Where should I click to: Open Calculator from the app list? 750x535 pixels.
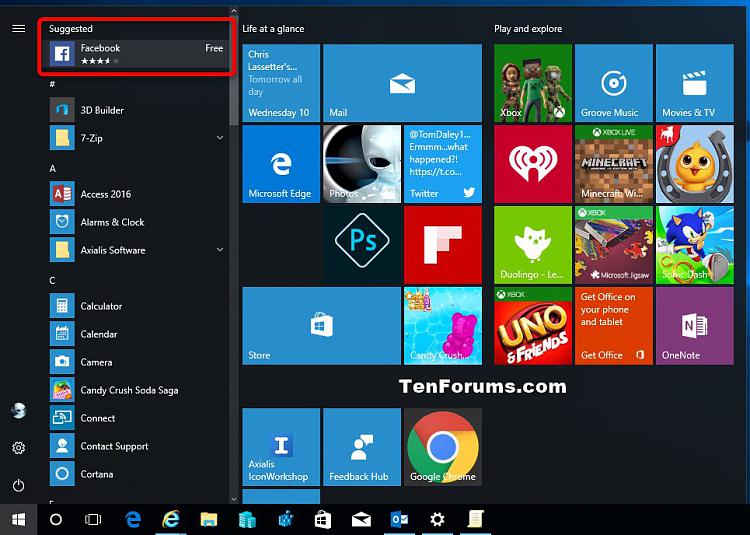(x=101, y=306)
